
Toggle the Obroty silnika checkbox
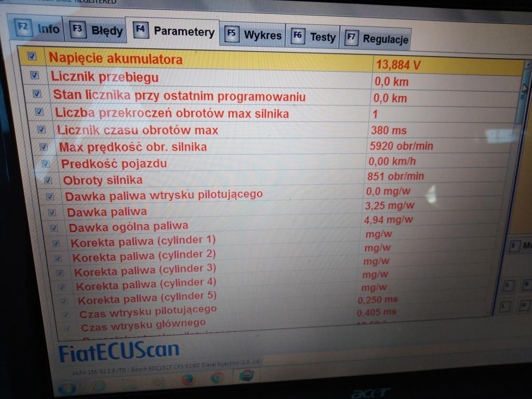click(x=48, y=180)
